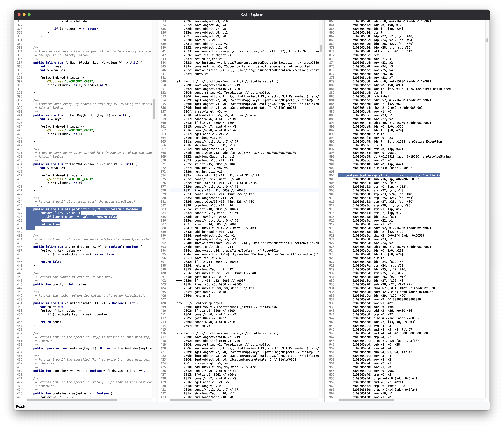504x429 pixels.
Task: Click the disassembly pane horizontal scrollbar
Action: [x=366, y=400]
